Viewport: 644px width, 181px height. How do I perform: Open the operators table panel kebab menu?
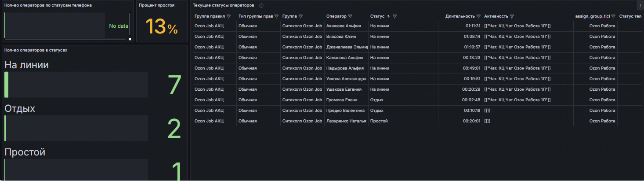coord(640,5)
